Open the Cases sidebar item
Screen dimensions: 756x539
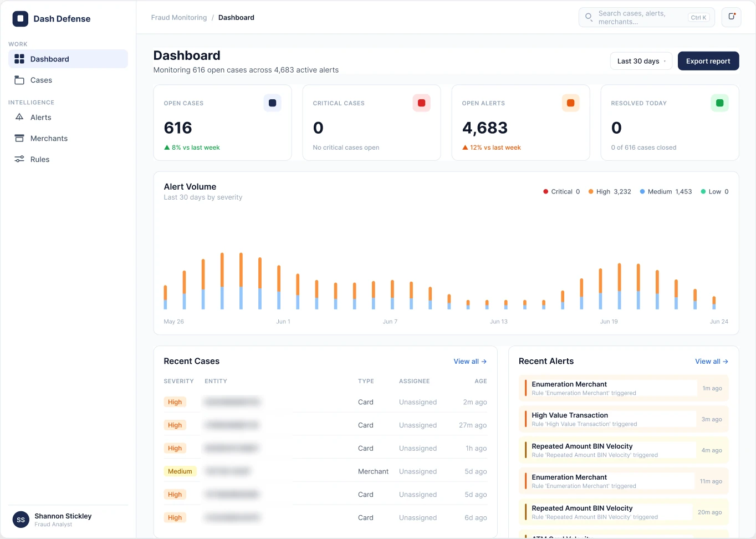[68, 80]
